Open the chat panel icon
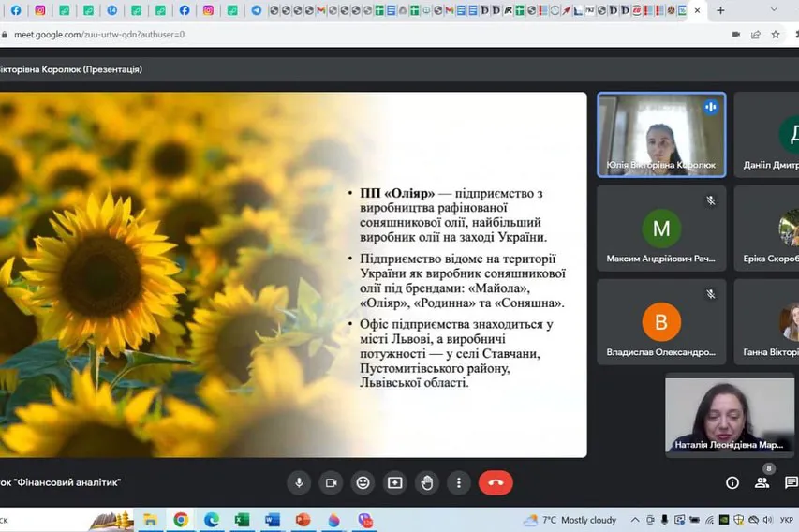 tap(792, 482)
